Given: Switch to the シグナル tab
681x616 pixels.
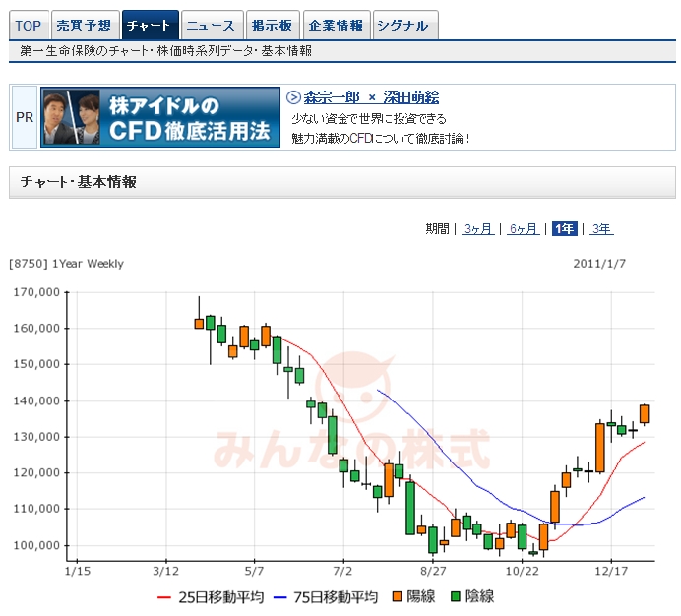Looking at the screenshot, I should (405, 26).
